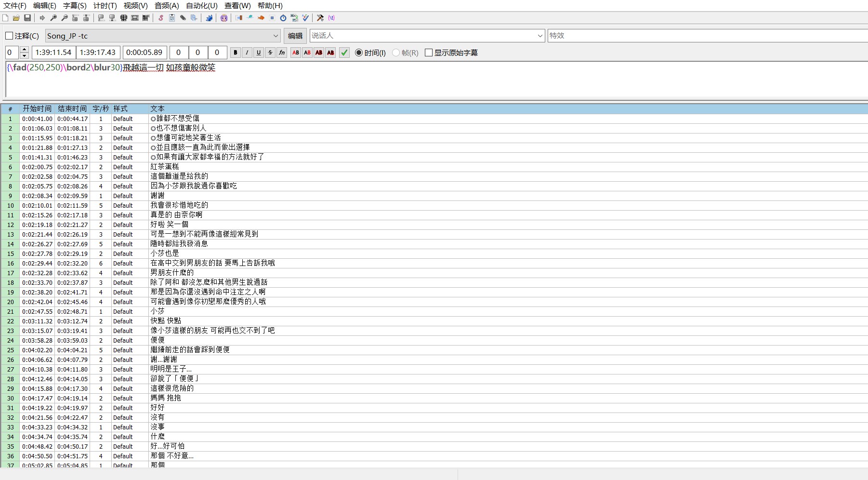
Task: Open Options hammer and wrench icon
Action: click(320, 18)
